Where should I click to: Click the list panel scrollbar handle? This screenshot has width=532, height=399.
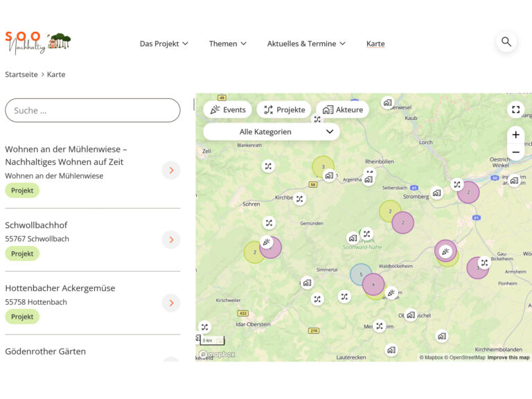194,105
